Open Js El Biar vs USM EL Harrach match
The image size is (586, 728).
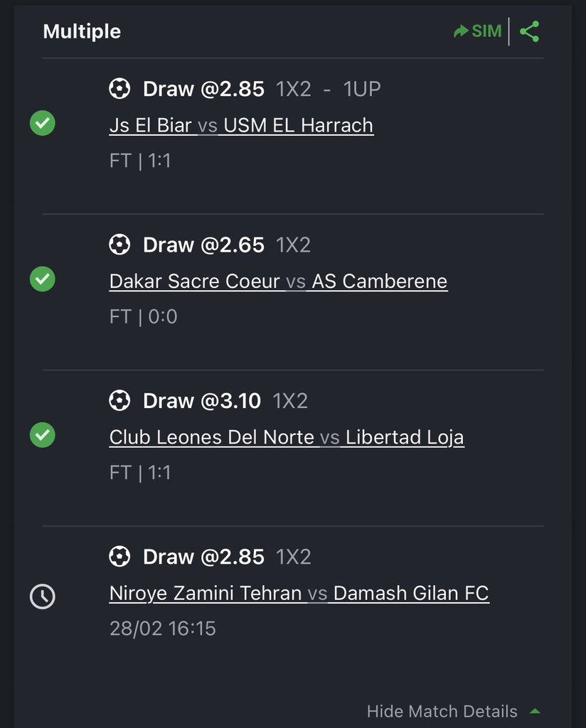click(x=241, y=125)
